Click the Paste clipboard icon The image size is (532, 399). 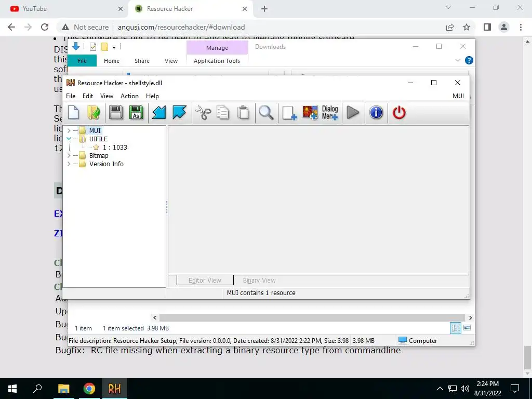tap(243, 113)
